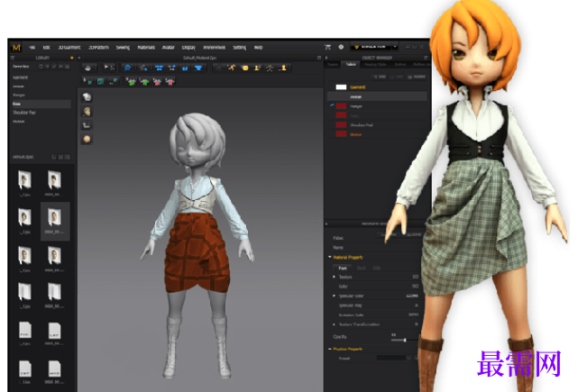578x392 pixels.
Task: Open the Materials menu
Action: pos(146,48)
